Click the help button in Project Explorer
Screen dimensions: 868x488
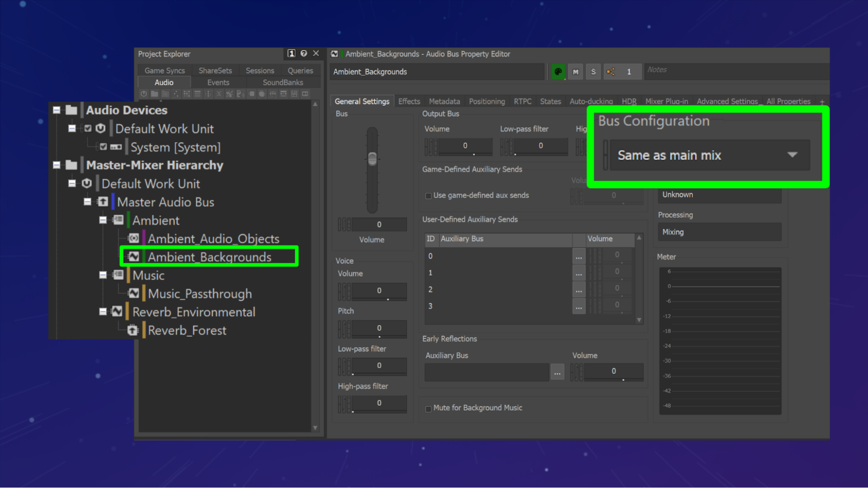pos(303,53)
